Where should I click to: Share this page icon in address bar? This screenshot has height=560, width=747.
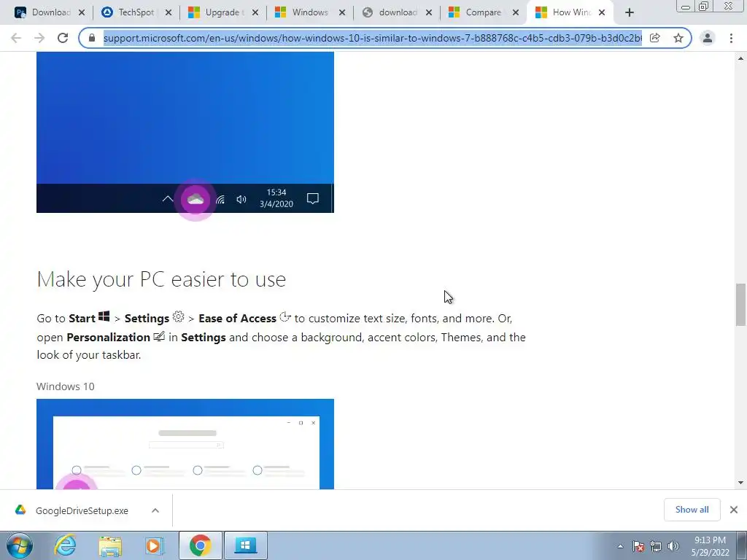coord(655,38)
